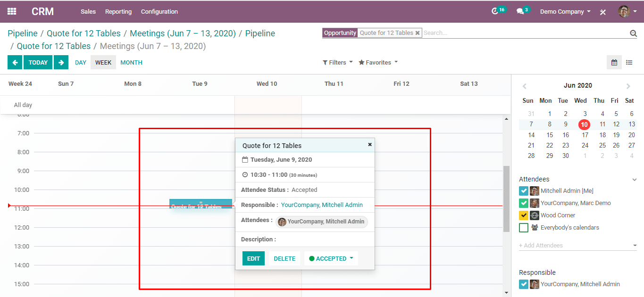Switch to calendar view icon
This screenshot has height=297, width=644.
point(614,62)
